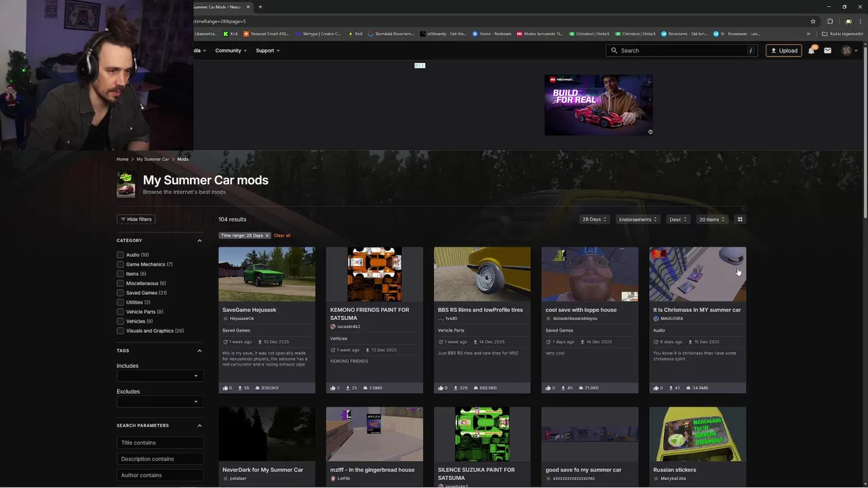The width and height of the screenshot is (868, 488).
Task: Go to the Home breadcrumb
Action: point(122,159)
